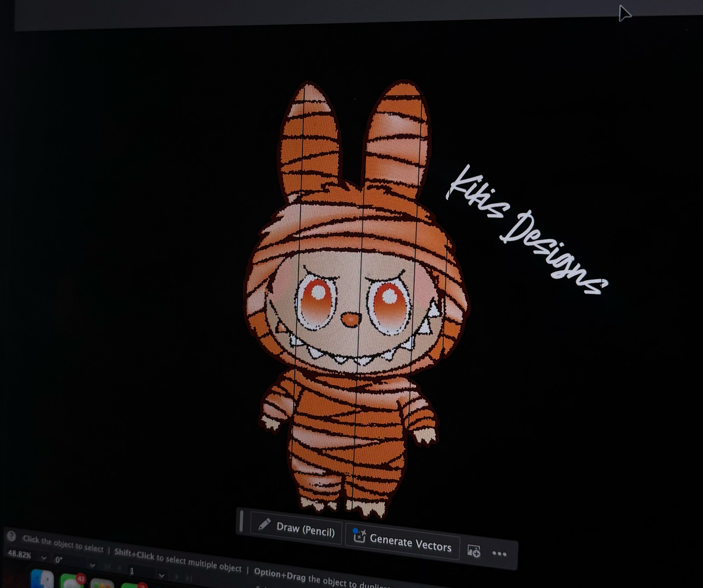This screenshot has width=703, height=588.
Task: Click the last page navigation arrow
Action: [x=189, y=579]
